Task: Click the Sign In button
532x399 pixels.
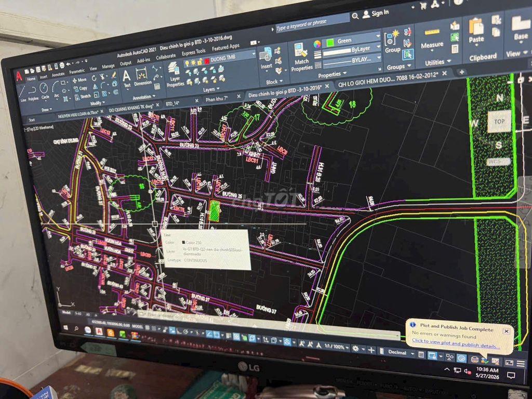Action: [376, 14]
